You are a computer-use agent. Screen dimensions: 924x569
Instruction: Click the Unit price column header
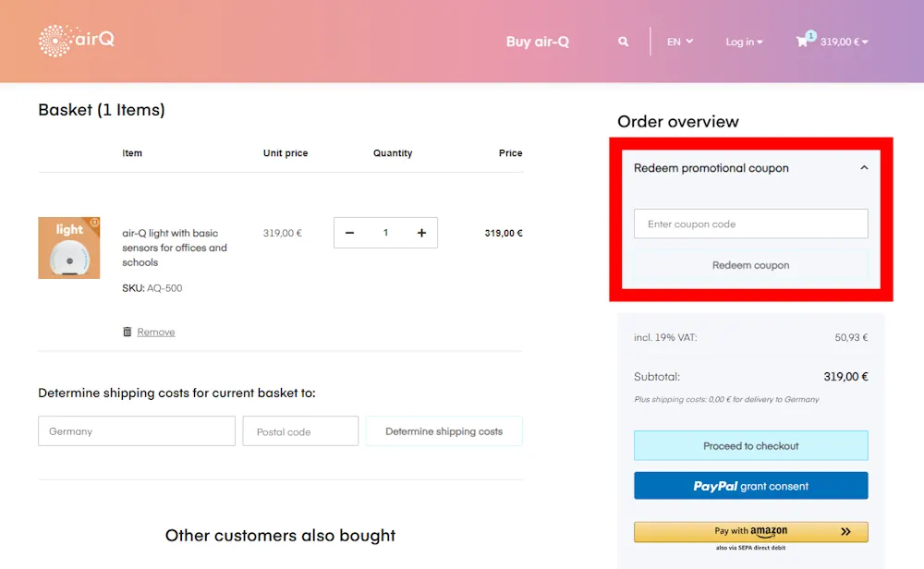tap(286, 153)
